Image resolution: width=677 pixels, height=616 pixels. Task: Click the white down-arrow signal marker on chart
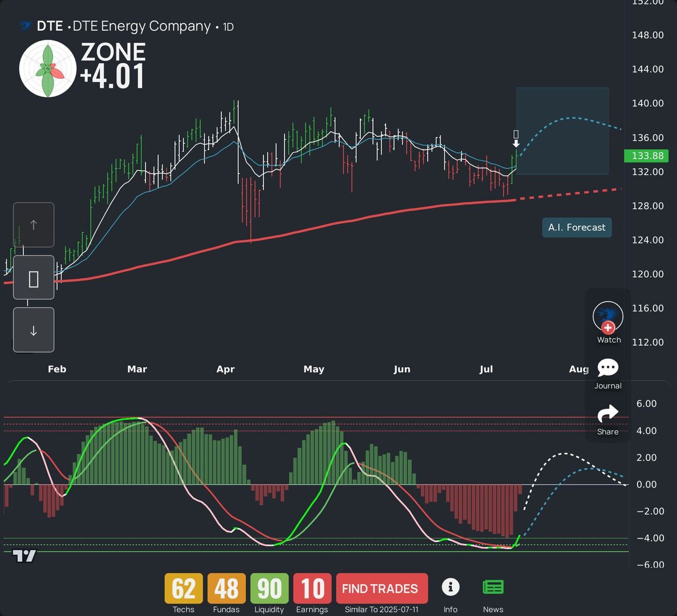tap(516, 144)
